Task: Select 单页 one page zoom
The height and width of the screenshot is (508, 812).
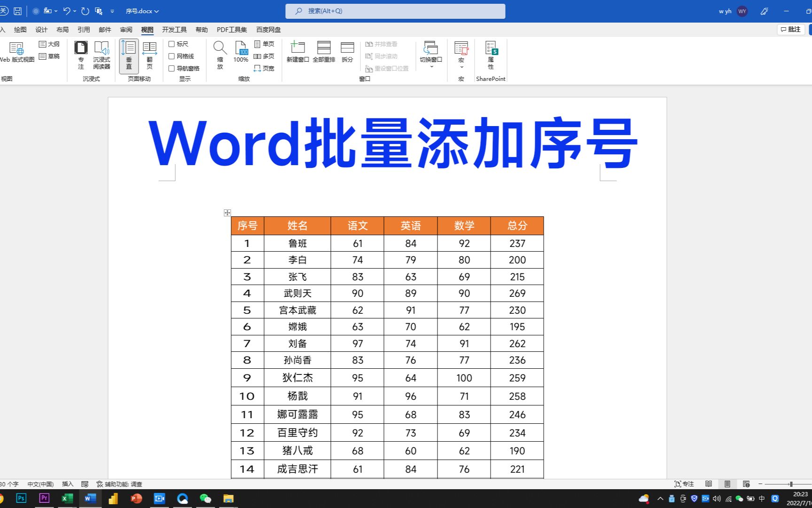Action: tap(264, 44)
